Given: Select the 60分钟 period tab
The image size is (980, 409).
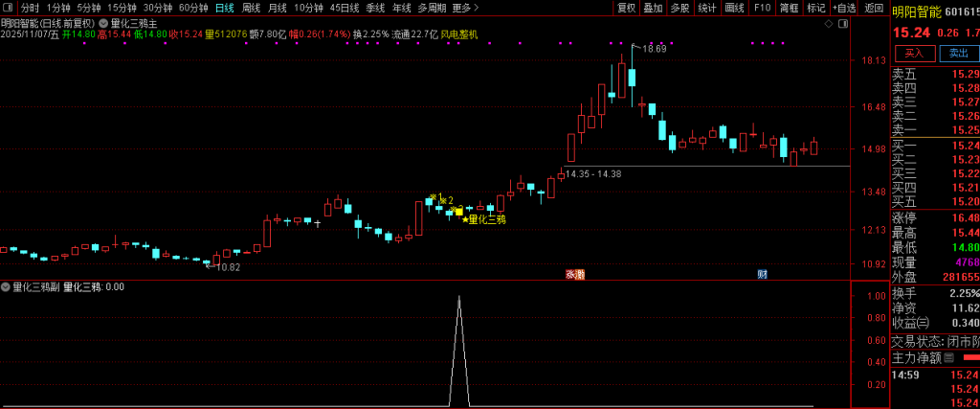Looking at the screenshot, I should point(193,8).
